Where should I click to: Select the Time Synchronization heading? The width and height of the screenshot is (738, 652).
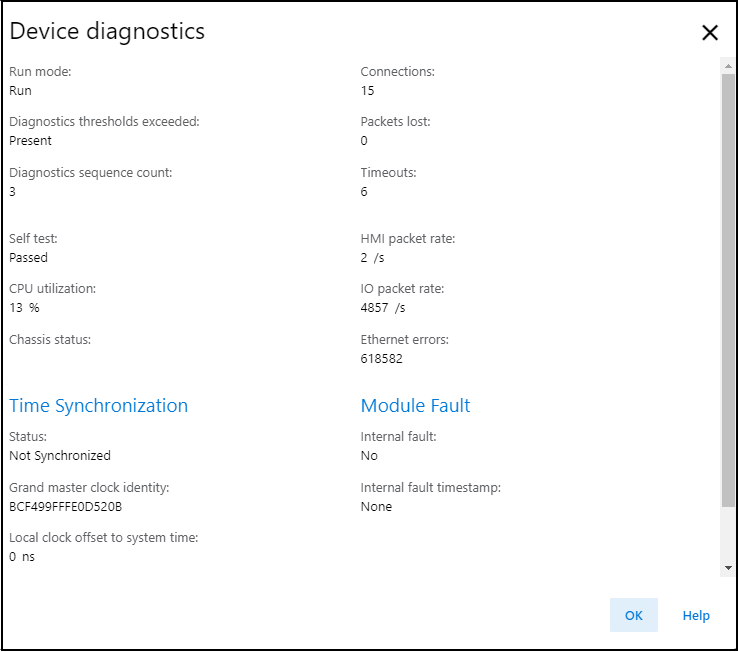pos(98,405)
